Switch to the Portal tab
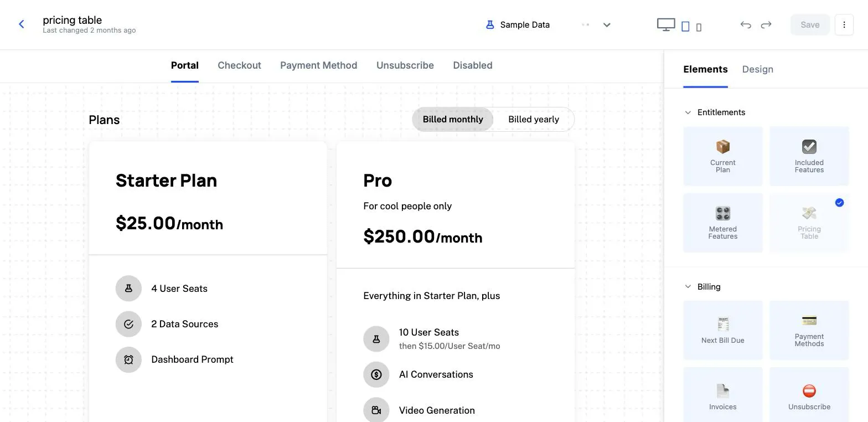 coord(185,65)
